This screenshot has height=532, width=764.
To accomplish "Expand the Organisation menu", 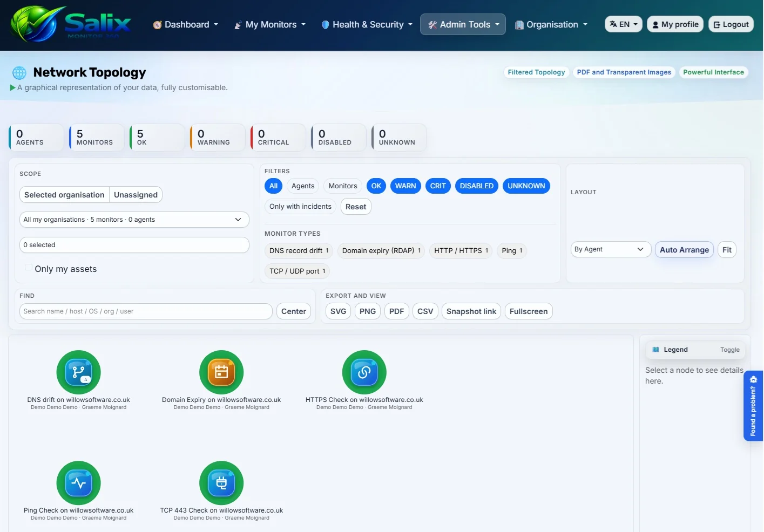I will 551,24.
